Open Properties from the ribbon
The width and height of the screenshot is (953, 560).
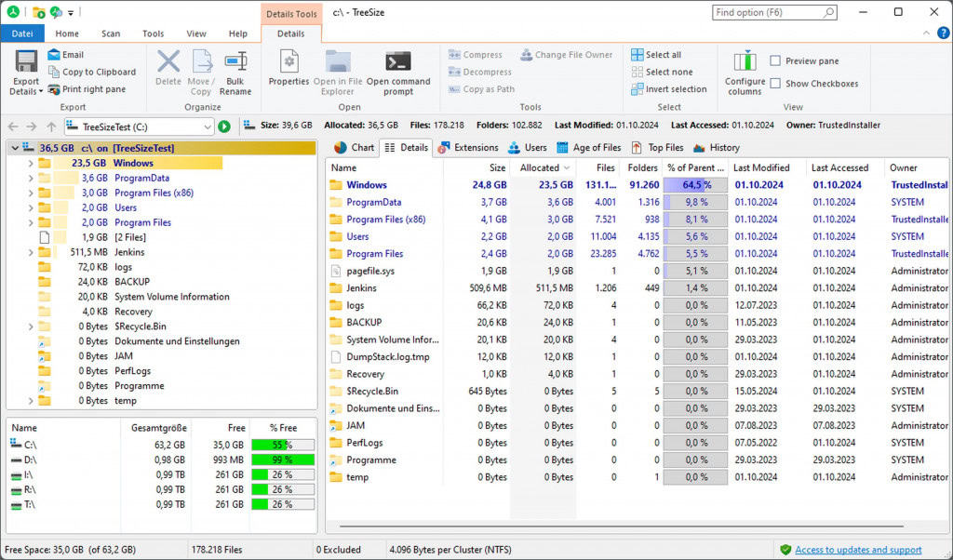point(289,65)
